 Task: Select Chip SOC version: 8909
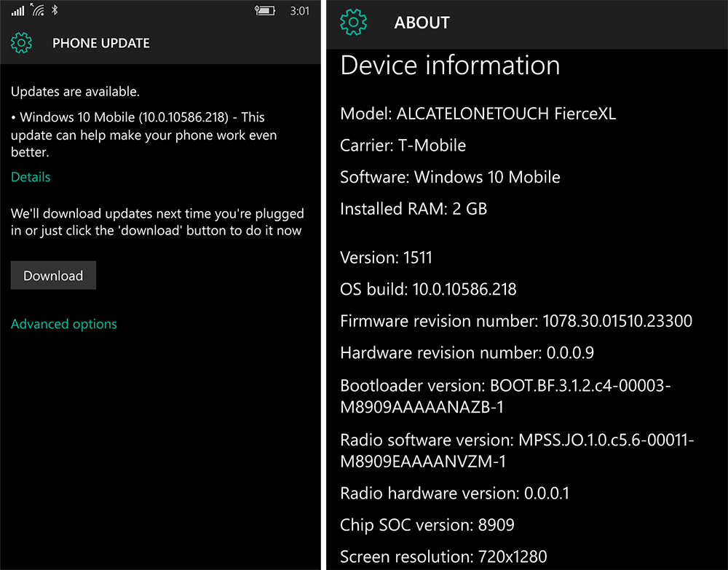427,525
